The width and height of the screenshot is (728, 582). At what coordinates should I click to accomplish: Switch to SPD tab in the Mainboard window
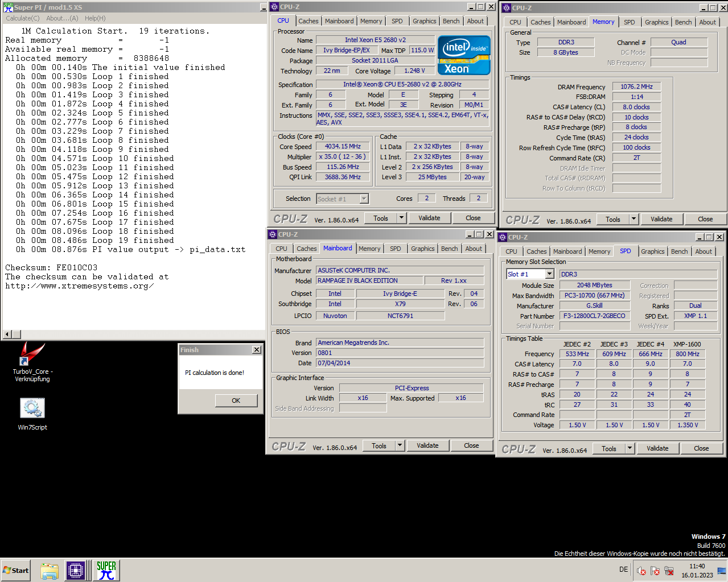coord(396,249)
